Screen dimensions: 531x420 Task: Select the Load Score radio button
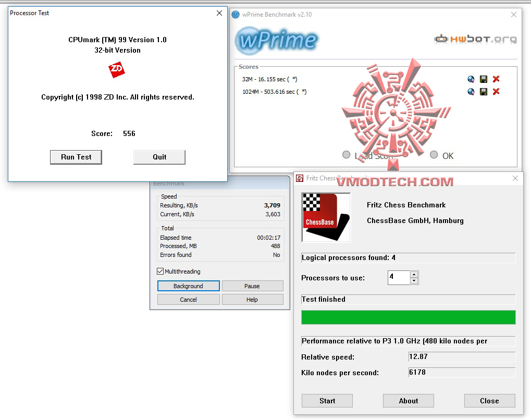click(x=346, y=155)
